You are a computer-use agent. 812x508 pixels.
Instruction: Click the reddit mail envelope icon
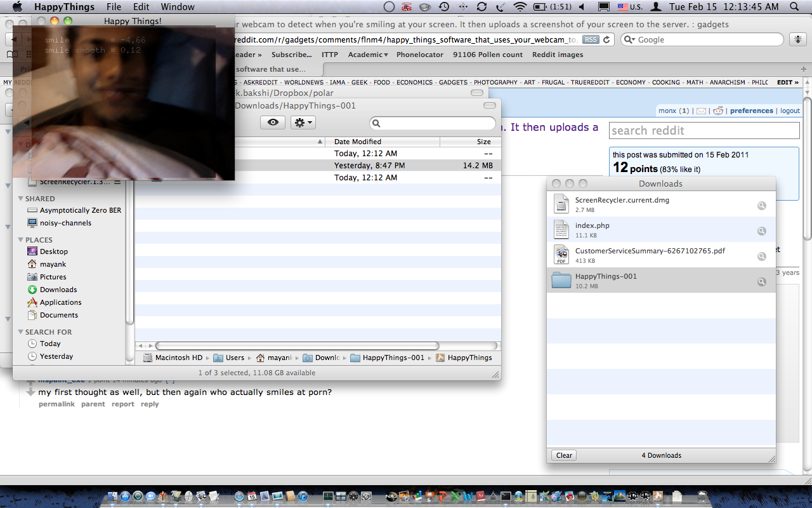(701, 111)
